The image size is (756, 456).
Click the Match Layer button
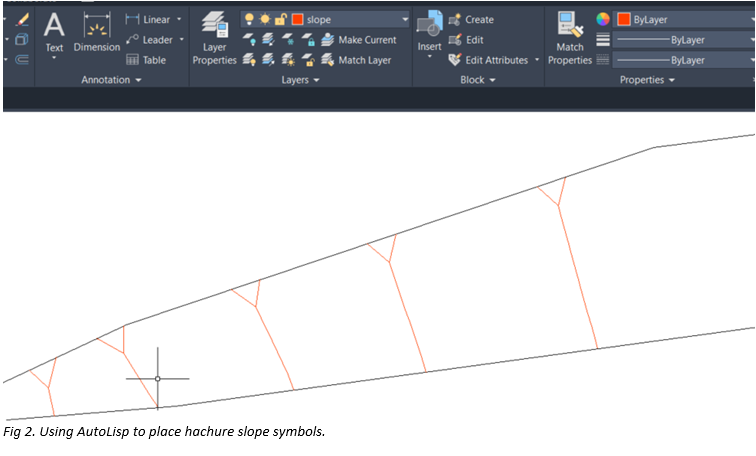point(356,60)
